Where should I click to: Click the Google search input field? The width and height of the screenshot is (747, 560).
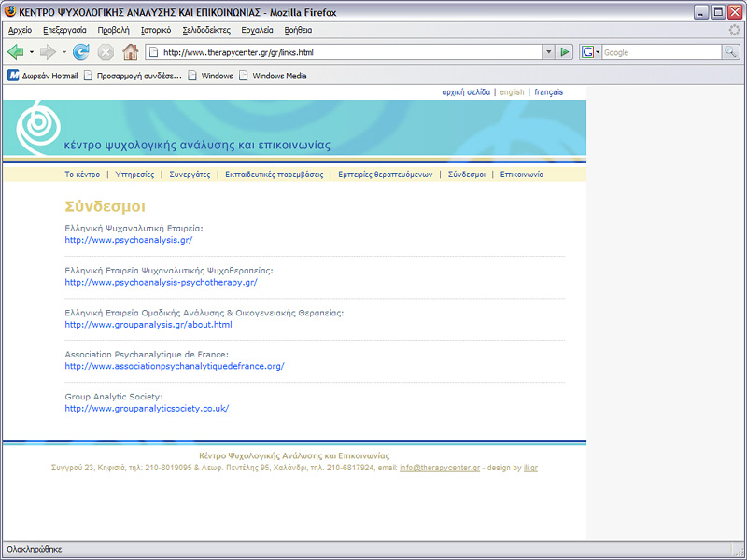[x=662, y=52]
